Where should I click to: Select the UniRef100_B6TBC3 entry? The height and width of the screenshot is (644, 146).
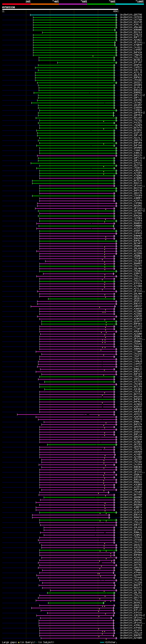click(131, 60)
